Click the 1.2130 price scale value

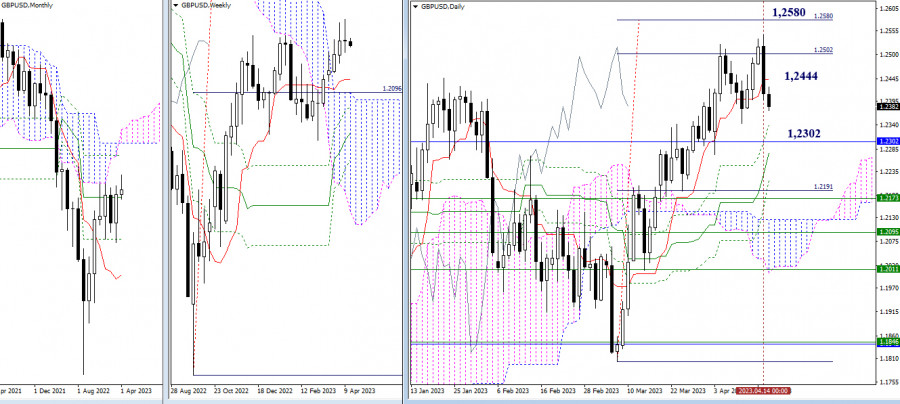coord(889,218)
